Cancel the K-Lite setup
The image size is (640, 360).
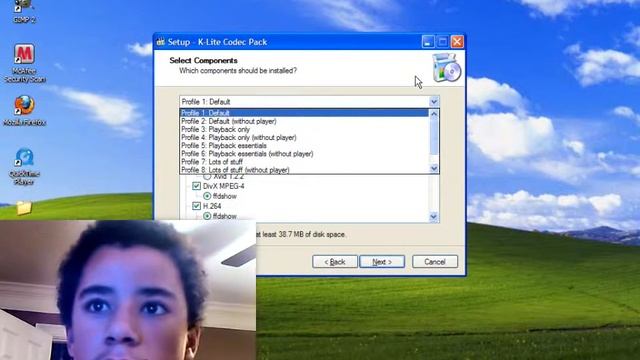[435, 262]
